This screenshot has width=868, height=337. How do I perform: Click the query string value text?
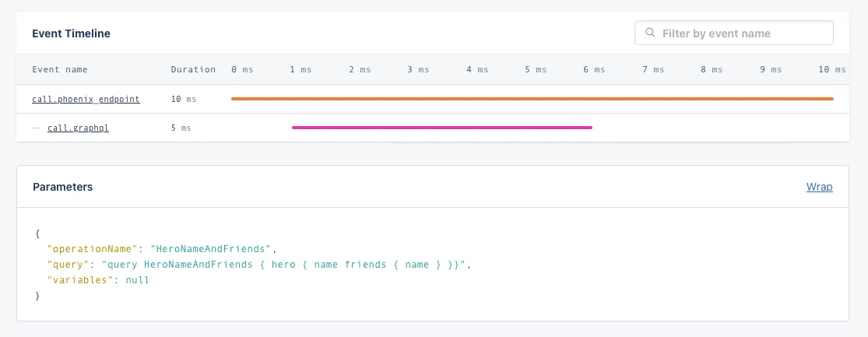coord(285,265)
